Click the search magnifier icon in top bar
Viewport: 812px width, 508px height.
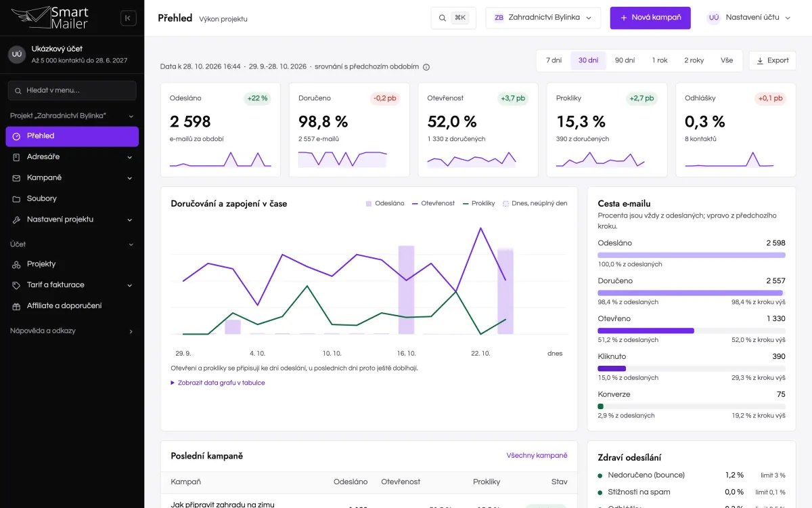pos(443,18)
